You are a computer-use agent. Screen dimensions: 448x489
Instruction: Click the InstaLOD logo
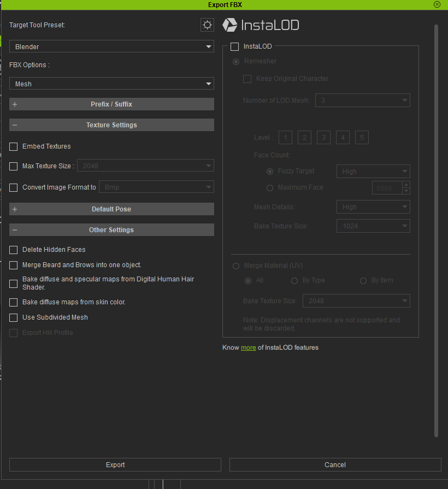coord(261,25)
